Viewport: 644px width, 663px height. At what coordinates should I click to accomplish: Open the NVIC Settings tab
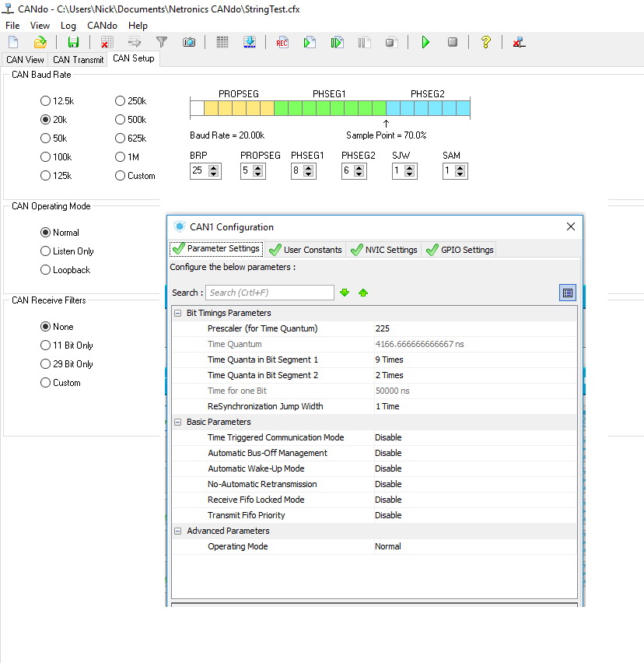(x=384, y=250)
